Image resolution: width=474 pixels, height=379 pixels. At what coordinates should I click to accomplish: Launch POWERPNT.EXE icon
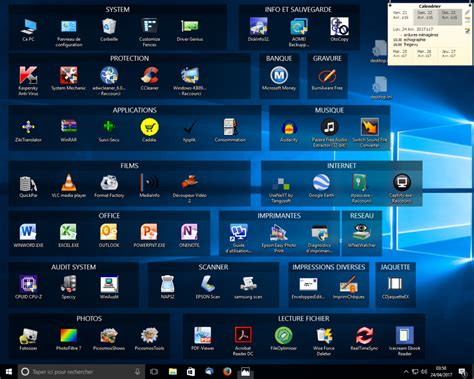(149, 232)
